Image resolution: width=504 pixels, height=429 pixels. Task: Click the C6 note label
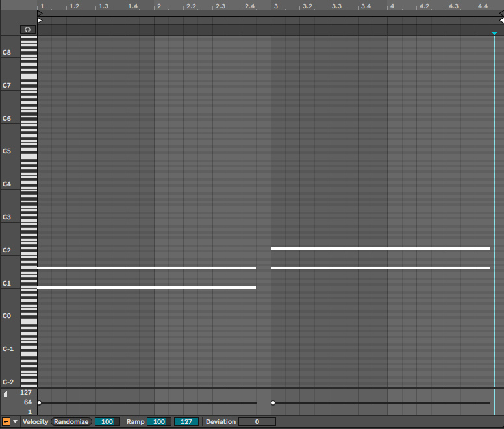(6, 119)
